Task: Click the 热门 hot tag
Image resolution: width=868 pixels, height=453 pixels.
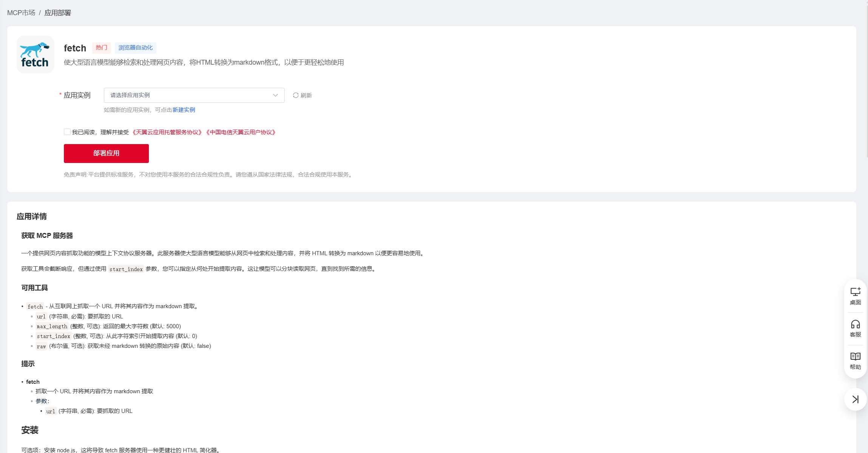Action: tap(101, 48)
